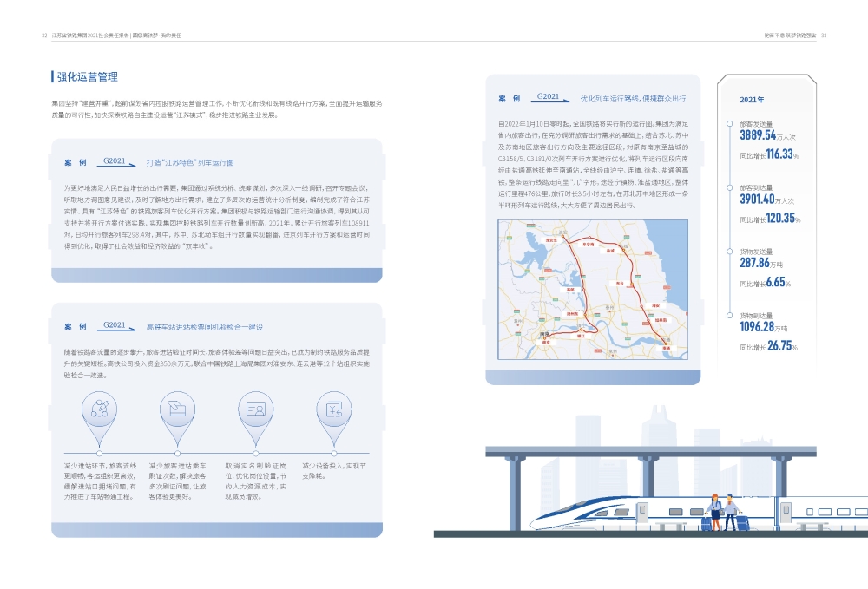Click the passenger flow pen-and-nodes pin icon
The height and width of the screenshot is (589, 868).
tap(100, 409)
